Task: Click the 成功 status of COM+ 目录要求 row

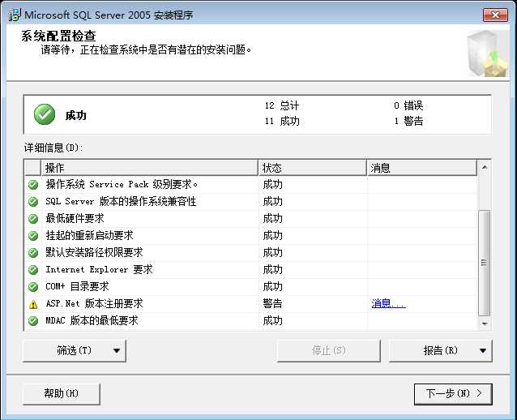Action: [272, 287]
